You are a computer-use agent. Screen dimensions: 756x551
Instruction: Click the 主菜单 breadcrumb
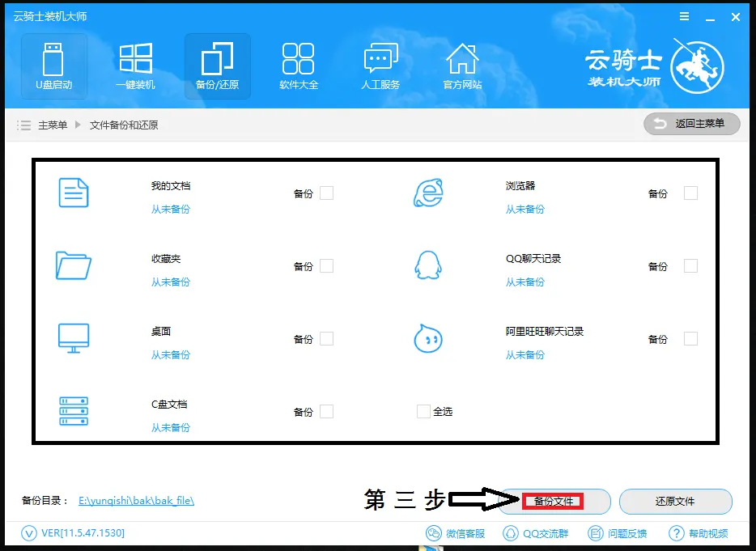coord(53,125)
